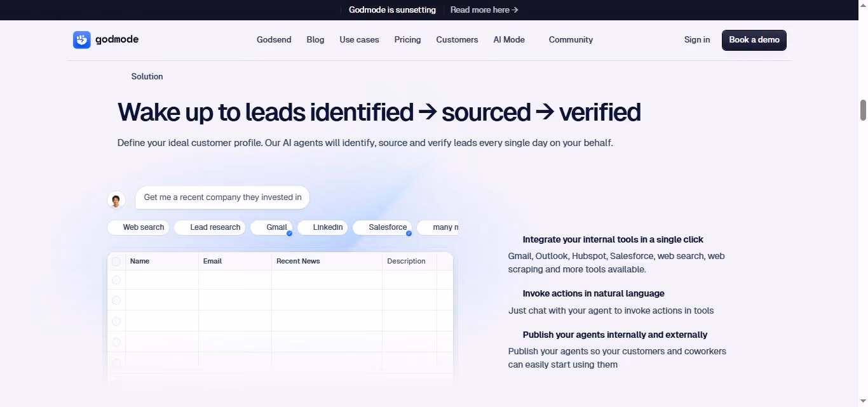Click the 'Gmail, Outlook, Hubspot, Salesforce' description text
This screenshot has width=868, height=407.
[616, 263]
